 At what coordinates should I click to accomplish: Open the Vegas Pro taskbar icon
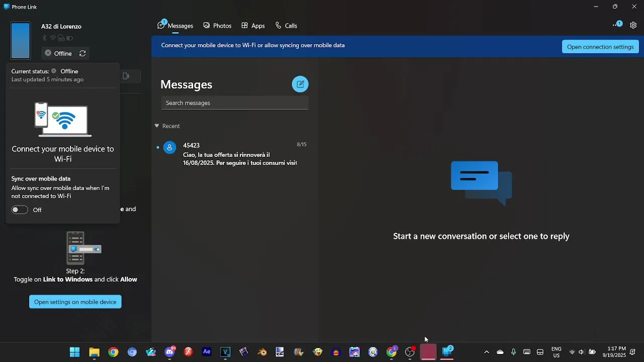tap(225, 352)
